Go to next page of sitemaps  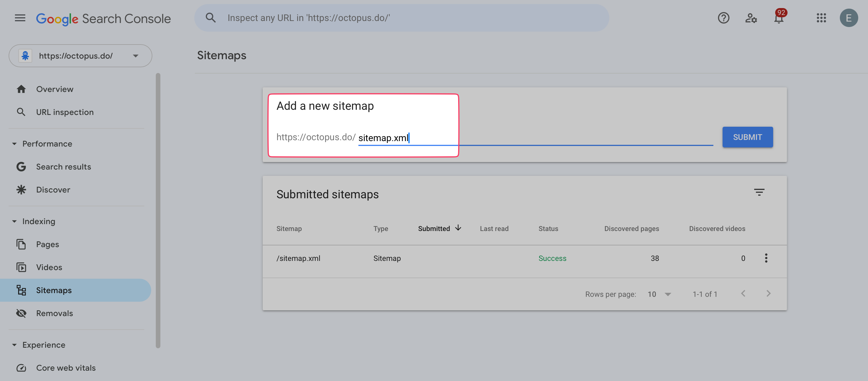pos(768,293)
